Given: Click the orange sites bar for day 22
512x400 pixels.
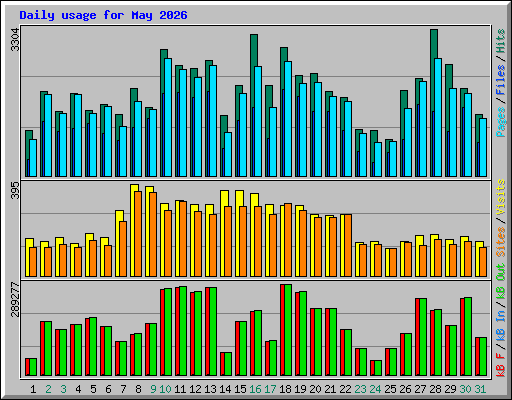Looking at the screenshot, I should tap(348, 245).
